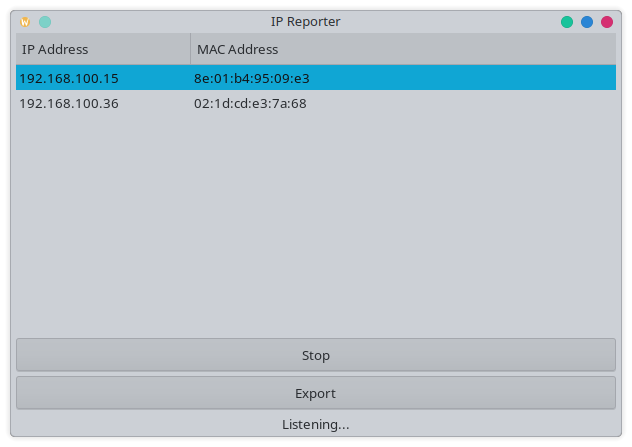The height and width of the screenshot is (447, 632).
Task: Open the window menu via W app icon
Action: point(25,22)
